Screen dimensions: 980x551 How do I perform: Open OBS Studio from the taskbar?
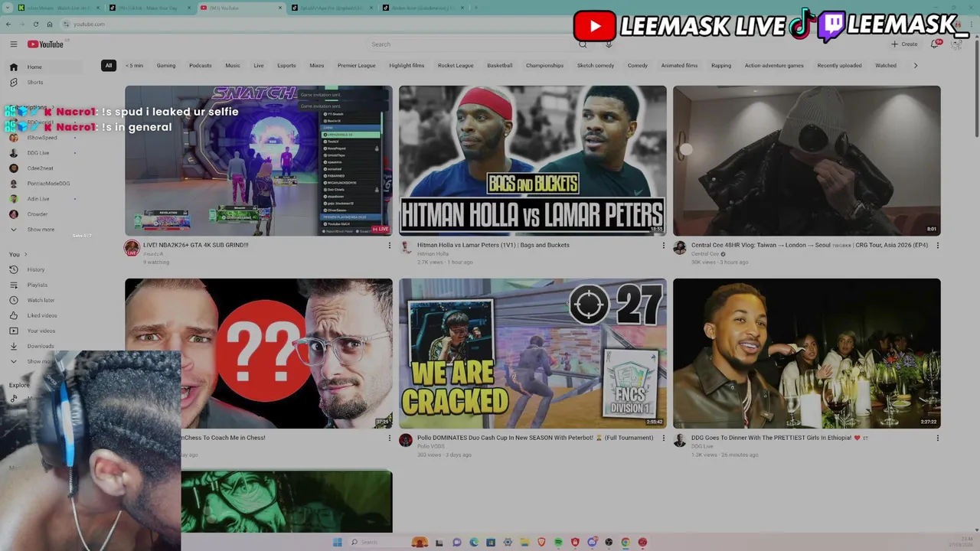click(609, 543)
